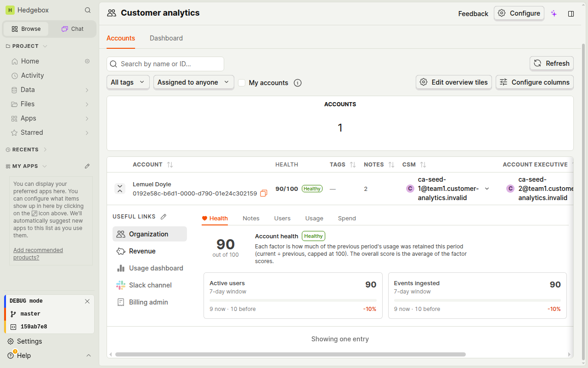Expand the Data menu chevron
The width and height of the screenshot is (588, 368).
pos(87,90)
